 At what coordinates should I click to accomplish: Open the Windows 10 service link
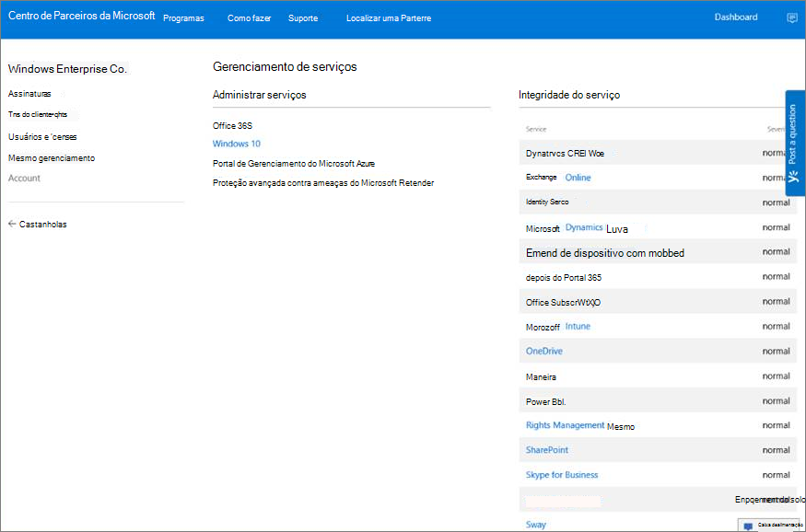pos(237,144)
